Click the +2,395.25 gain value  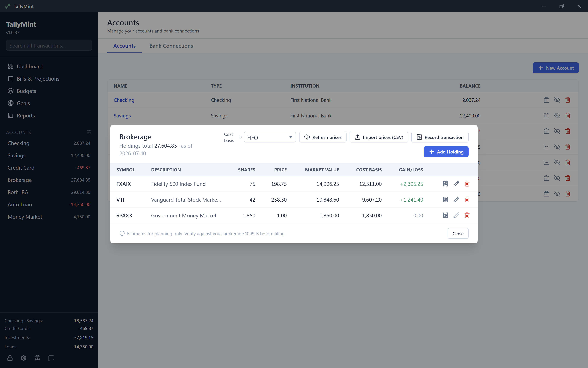(x=412, y=184)
